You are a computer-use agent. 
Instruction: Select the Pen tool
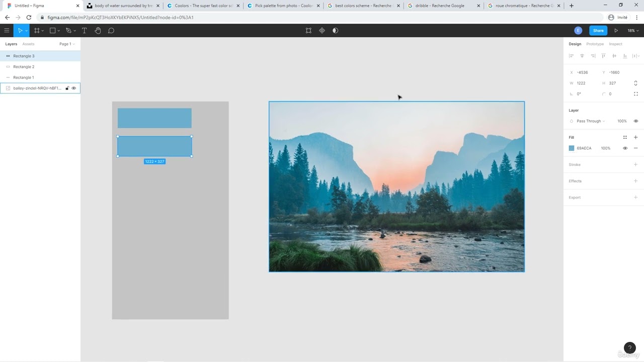click(x=68, y=31)
